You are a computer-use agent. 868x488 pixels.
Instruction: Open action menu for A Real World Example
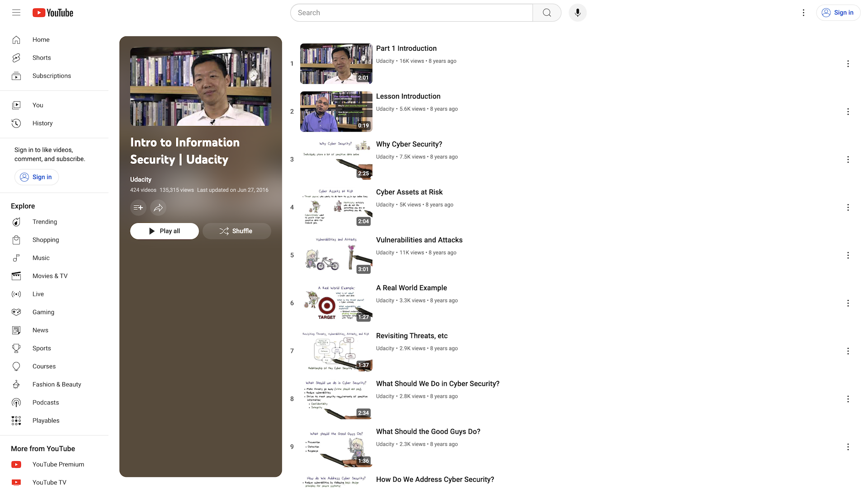pos(848,303)
